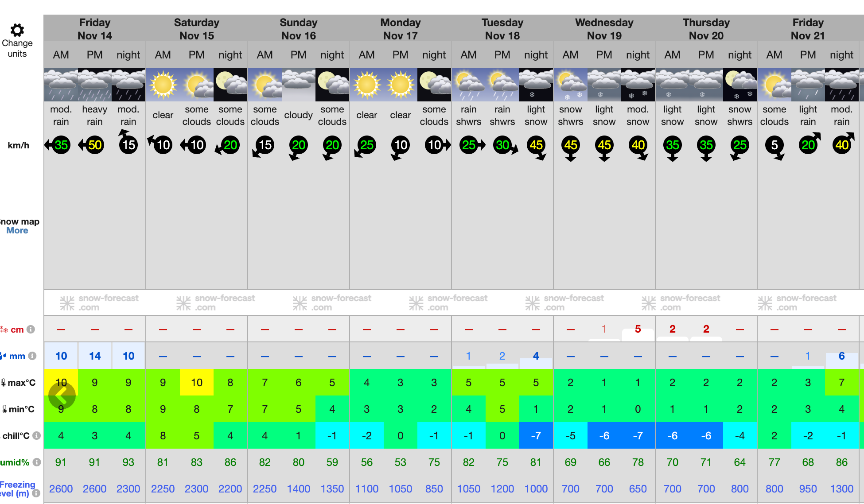Click the Freezing level info icon
The height and width of the screenshot is (504, 864).
(36, 493)
